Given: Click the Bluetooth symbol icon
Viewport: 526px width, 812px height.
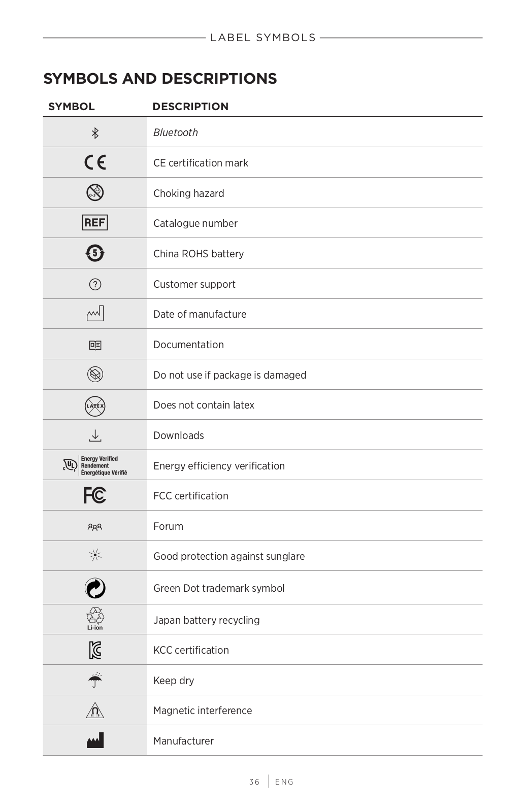Looking at the screenshot, I should click(95, 133).
